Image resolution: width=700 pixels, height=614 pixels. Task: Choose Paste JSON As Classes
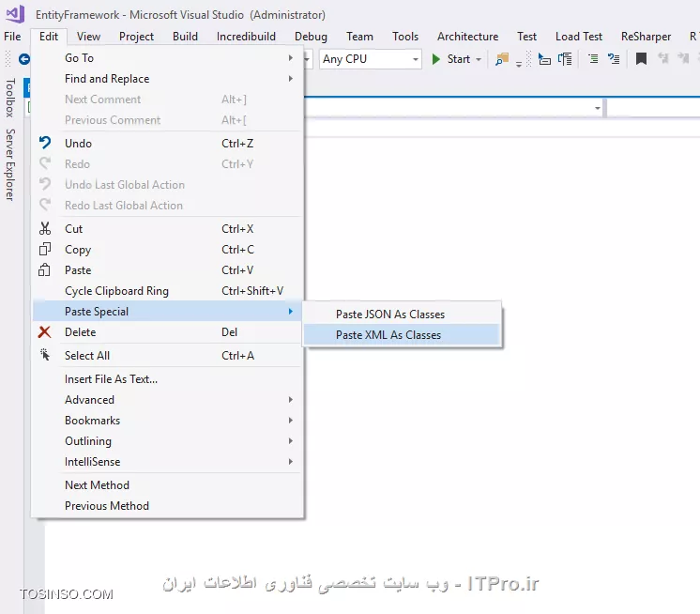click(x=402, y=314)
